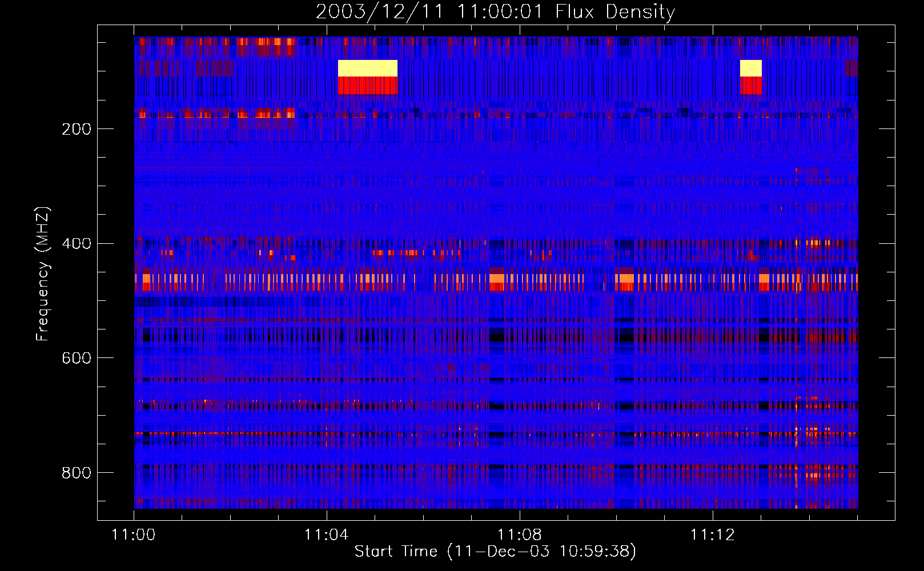This screenshot has width=924, height=571.
Task: Select the 'Start Time (11-Dec-03 10:59:38)' label
Action: click(495, 552)
